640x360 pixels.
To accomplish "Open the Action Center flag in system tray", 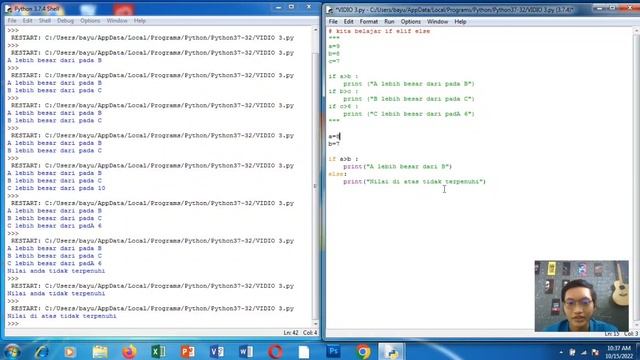I will click(x=595, y=352).
